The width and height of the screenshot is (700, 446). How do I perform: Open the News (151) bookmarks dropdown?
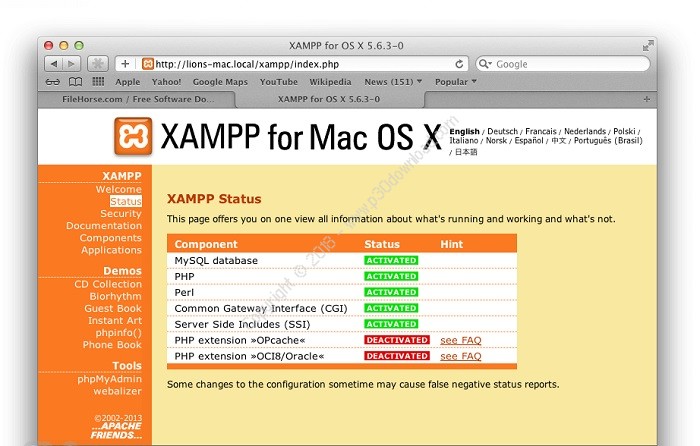point(393,82)
